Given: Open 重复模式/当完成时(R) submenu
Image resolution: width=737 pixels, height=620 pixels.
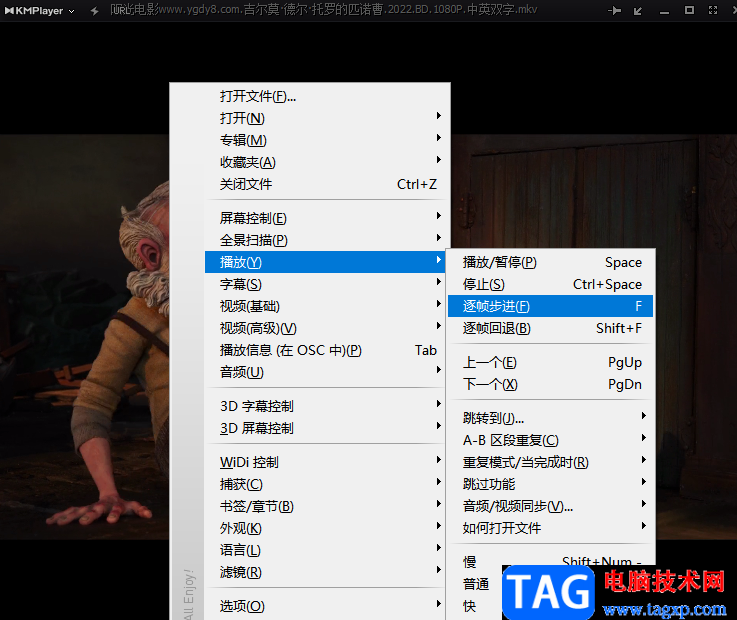Looking at the screenshot, I should (x=550, y=462).
